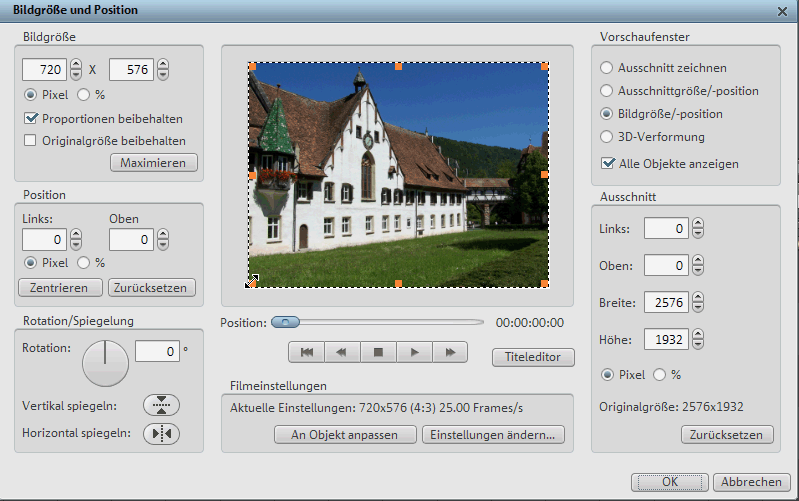The height and width of the screenshot is (501, 799).
Task: Click the Position Links spinner arrows
Action: (76, 239)
